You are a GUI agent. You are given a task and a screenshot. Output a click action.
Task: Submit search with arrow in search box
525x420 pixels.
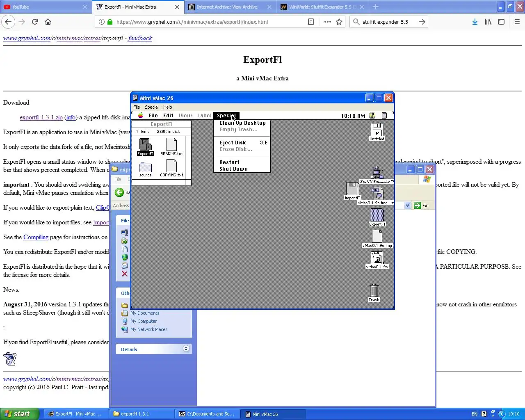(422, 22)
